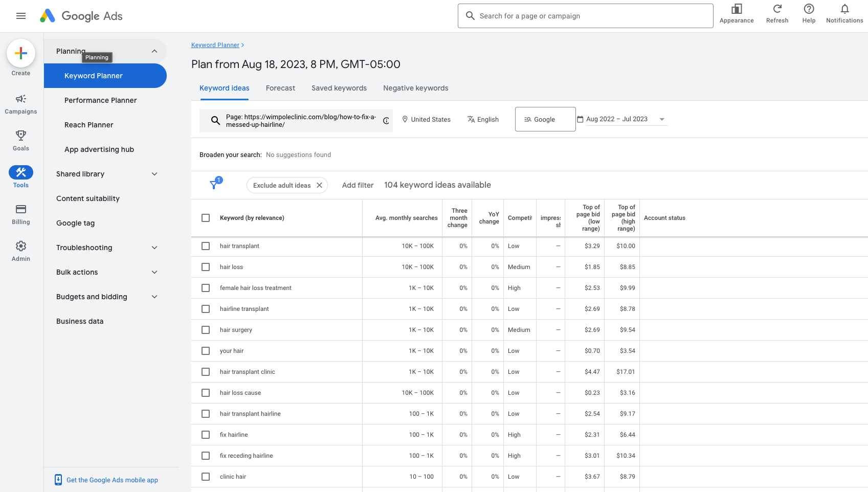This screenshot has width=868, height=492.
Task: Expand the Bulk actions section
Action: pyautogui.click(x=154, y=272)
